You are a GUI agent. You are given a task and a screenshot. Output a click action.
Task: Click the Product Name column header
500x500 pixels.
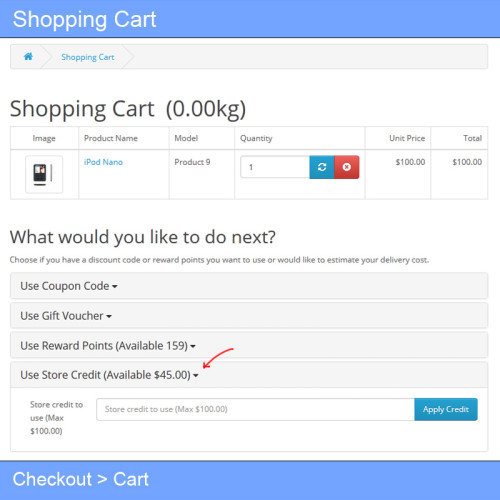111,138
